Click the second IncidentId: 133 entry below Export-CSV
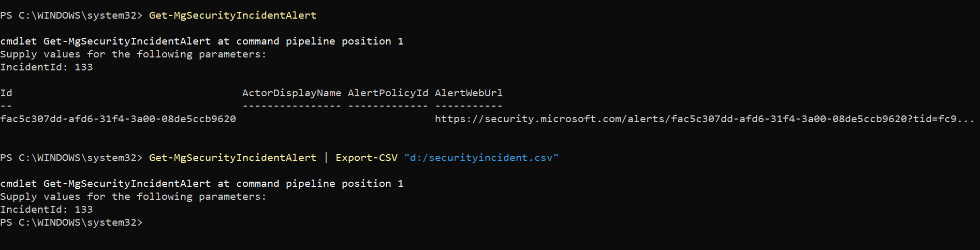 [47, 210]
